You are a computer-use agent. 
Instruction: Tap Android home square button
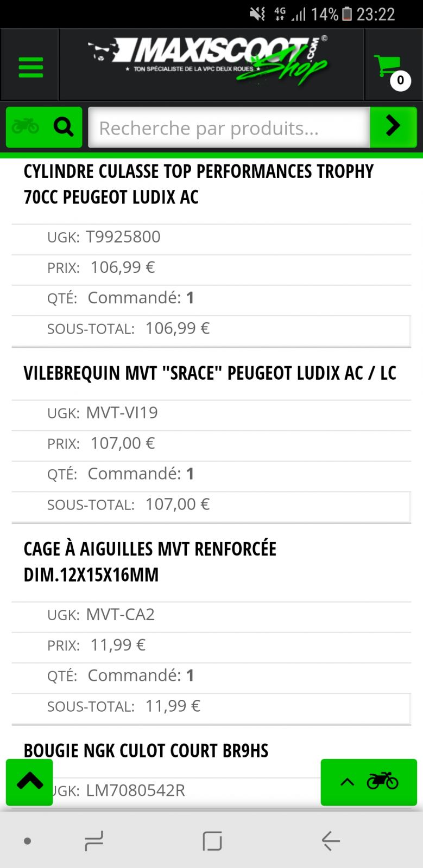pyautogui.click(x=212, y=841)
